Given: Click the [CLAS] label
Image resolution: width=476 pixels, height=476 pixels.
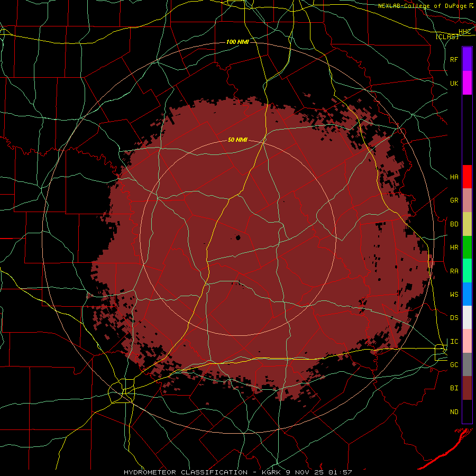Looking at the screenshot, I should point(447,36).
